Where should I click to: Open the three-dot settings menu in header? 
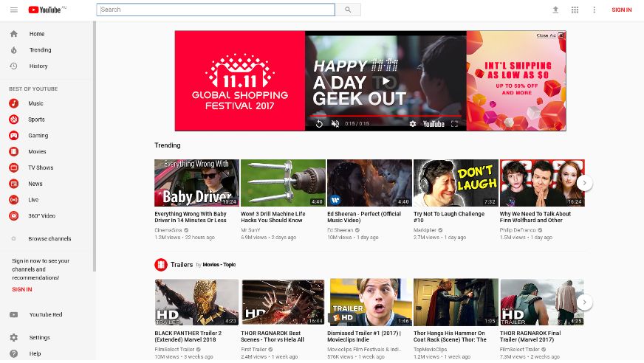(x=594, y=10)
